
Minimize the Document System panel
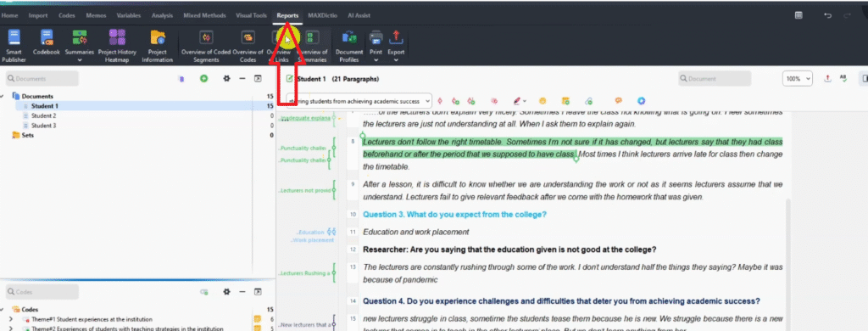tap(242, 79)
